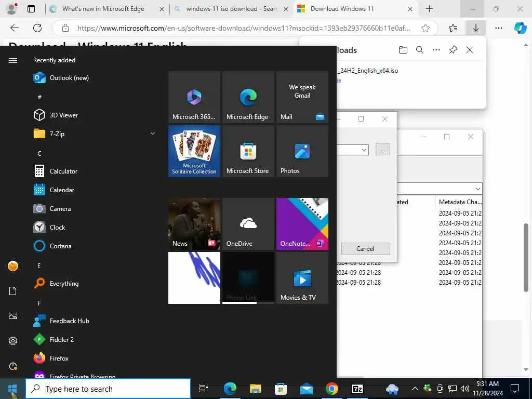Click the browse ... button in dialog
The height and width of the screenshot is (399, 532).
tap(383, 149)
